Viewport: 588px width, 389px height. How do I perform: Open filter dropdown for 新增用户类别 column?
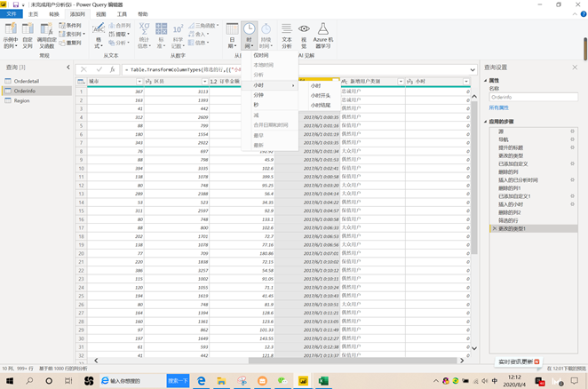[x=401, y=82]
